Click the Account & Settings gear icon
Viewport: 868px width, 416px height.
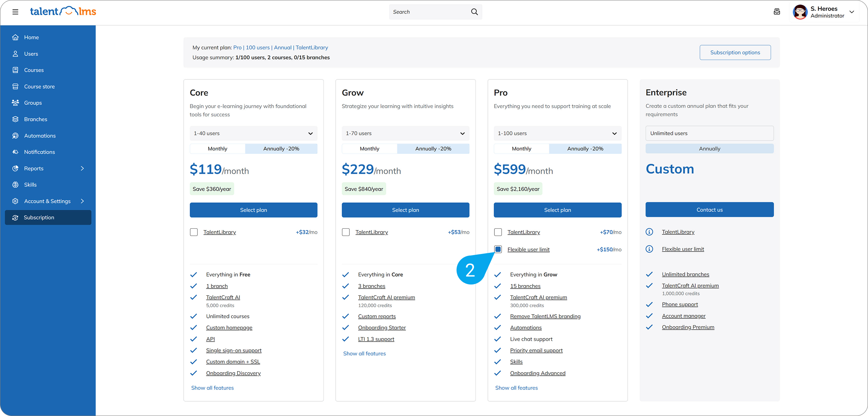click(x=15, y=201)
